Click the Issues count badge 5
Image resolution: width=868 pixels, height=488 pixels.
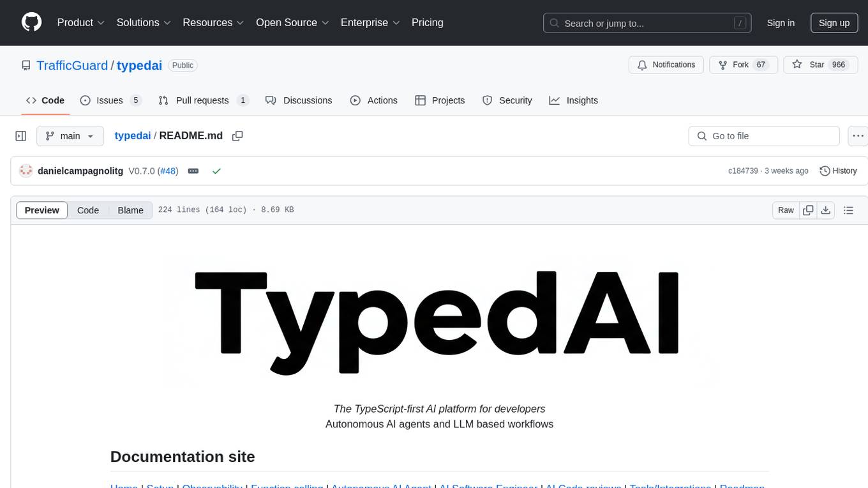pyautogui.click(x=135, y=100)
